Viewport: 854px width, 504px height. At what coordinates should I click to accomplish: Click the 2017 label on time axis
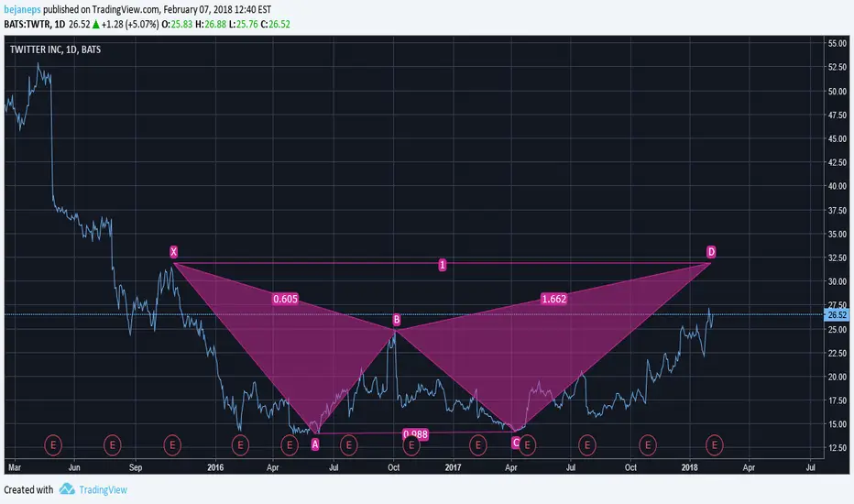pos(453,467)
